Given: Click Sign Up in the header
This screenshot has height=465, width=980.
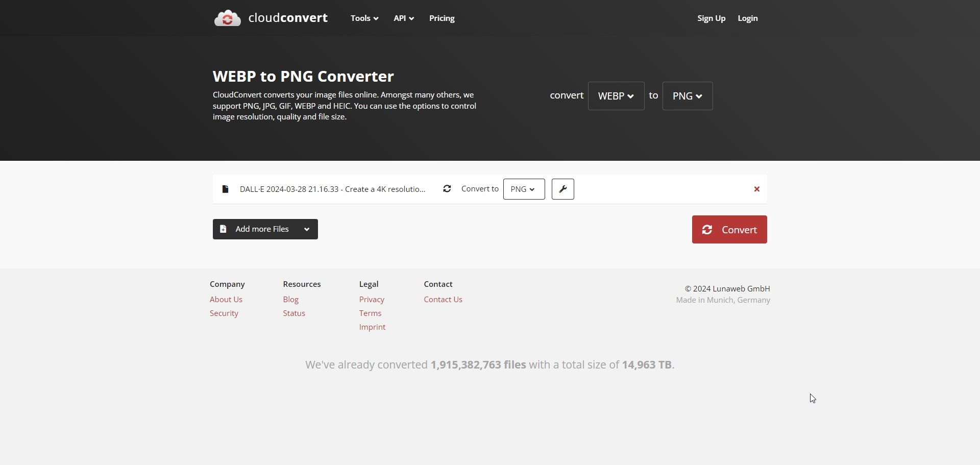Looking at the screenshot, I should [x=711, y=18].
